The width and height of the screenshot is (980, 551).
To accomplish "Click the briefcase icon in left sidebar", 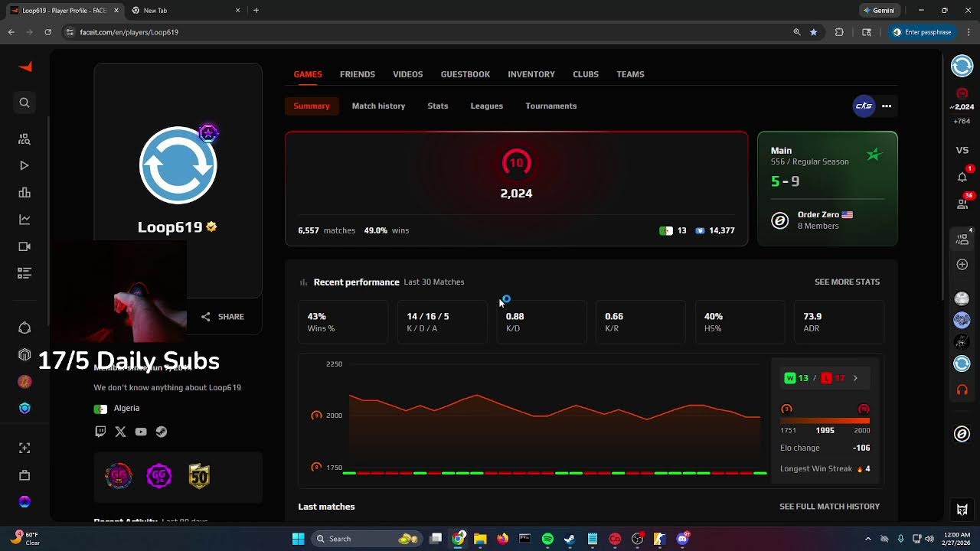I will pos(24,475).
